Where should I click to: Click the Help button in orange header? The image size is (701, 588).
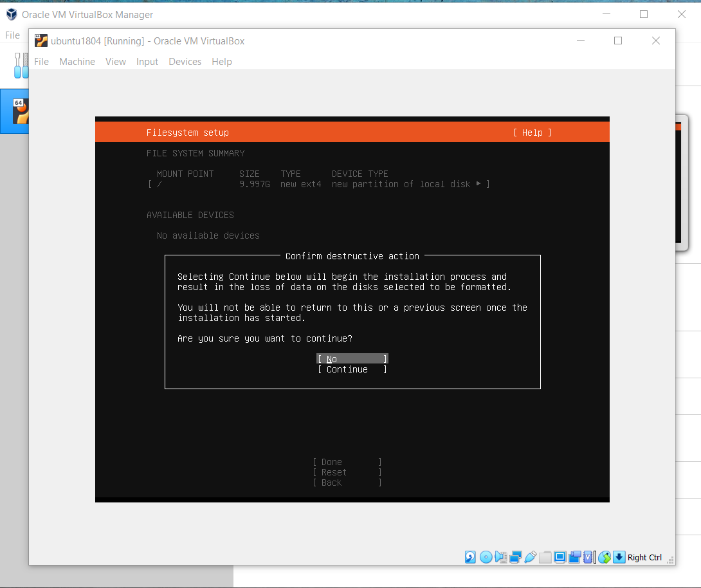click(x=532, y=133)
